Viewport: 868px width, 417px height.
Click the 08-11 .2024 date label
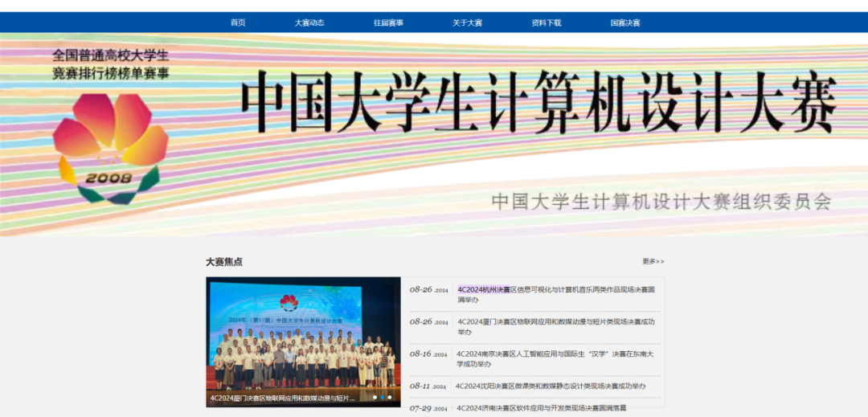pyautogui.click(x=428, y=386)
